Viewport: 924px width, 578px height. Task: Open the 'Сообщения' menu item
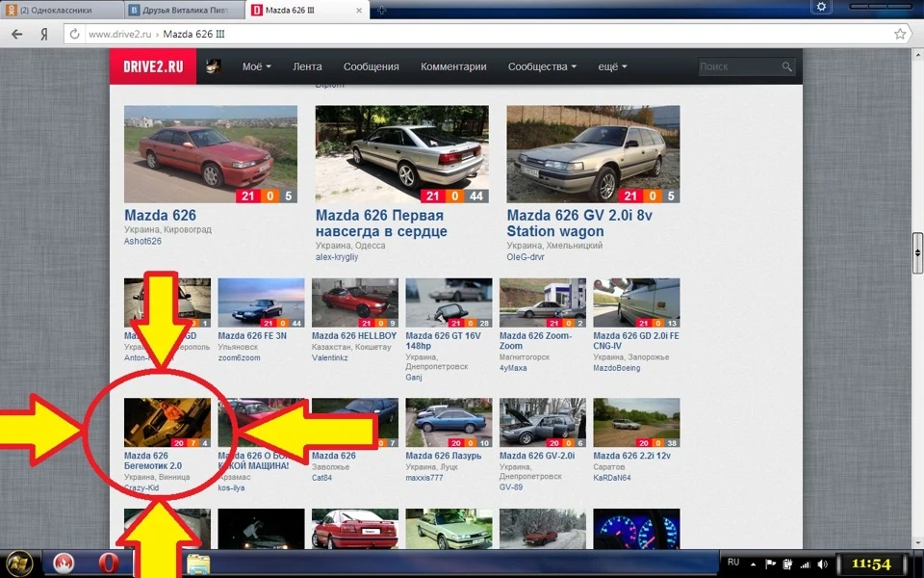pyautogui.click(x=372, y=66)
